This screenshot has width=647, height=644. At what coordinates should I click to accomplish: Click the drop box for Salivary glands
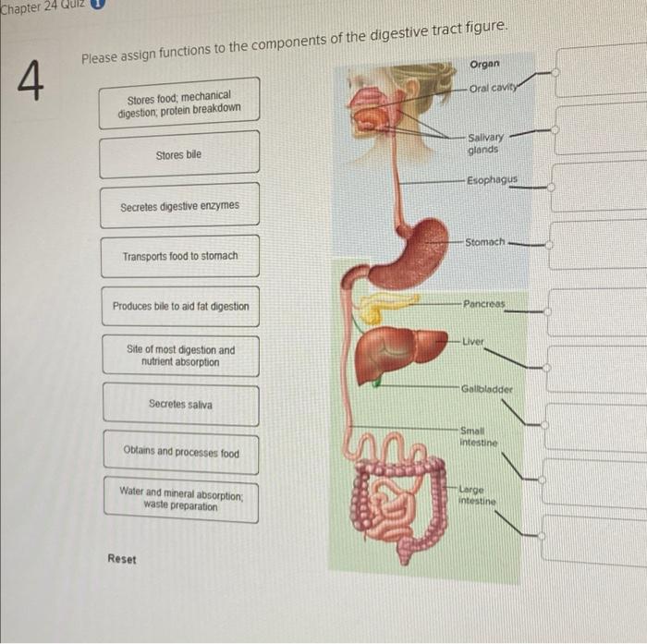tap(601, 128)
